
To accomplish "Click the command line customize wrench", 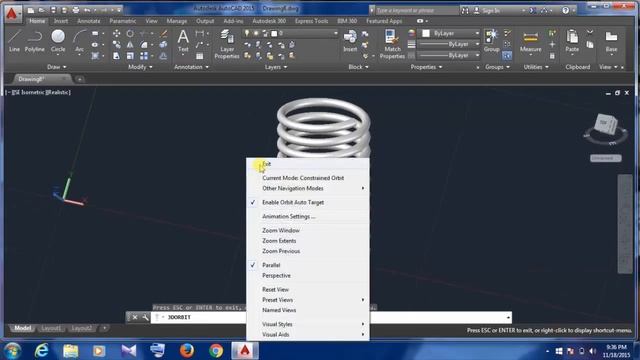I will tap(145, 317).
